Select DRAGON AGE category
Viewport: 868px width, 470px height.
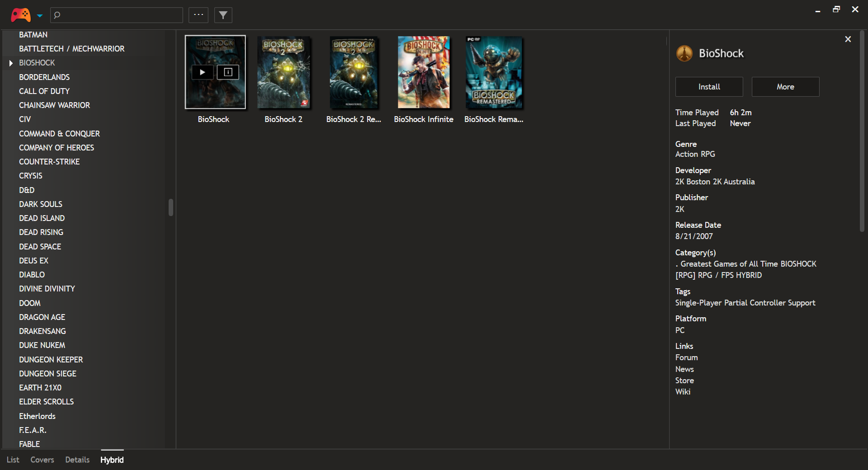point(42,317)
